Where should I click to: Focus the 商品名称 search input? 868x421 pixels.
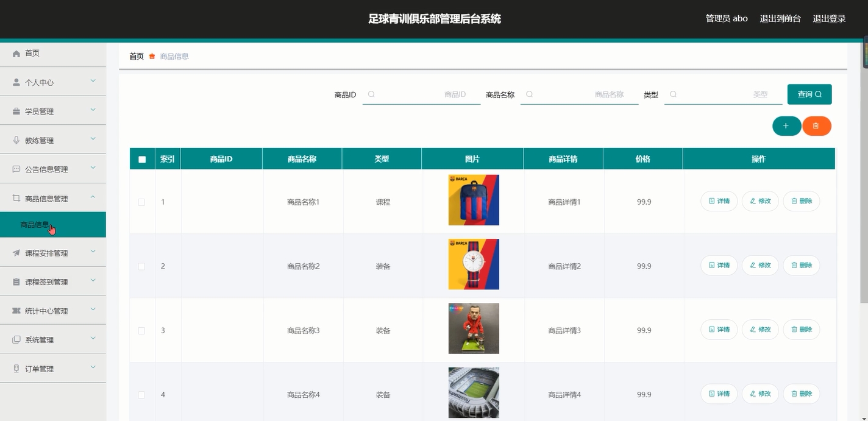tap(580, 94)
